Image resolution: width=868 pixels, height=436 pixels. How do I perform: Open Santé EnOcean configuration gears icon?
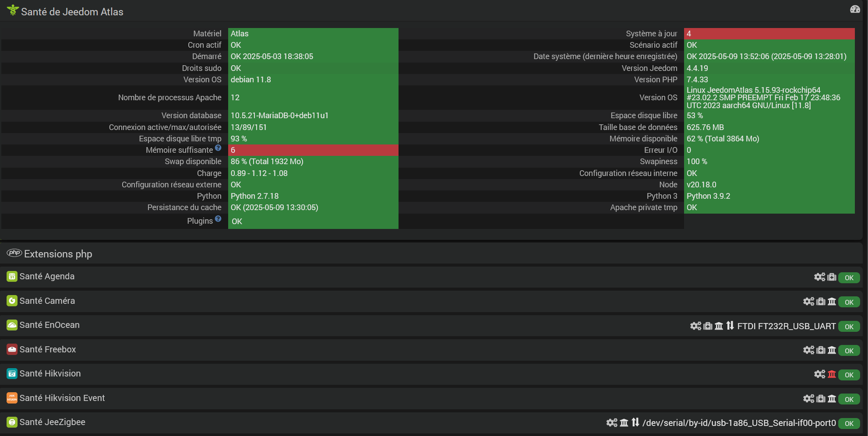click(x=695, y=326)
